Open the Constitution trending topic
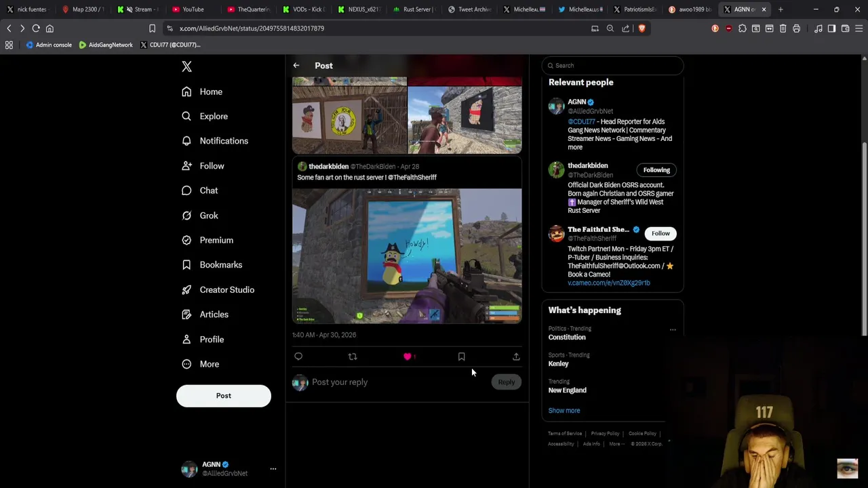 pyautogui.click(x=567, y=338)
